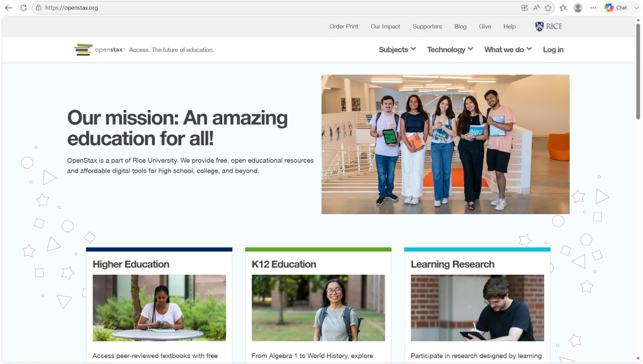Click "Participate in research designed by learning" text
The width and height of the screenshot is (643, 364).
(x=476, y=355)
